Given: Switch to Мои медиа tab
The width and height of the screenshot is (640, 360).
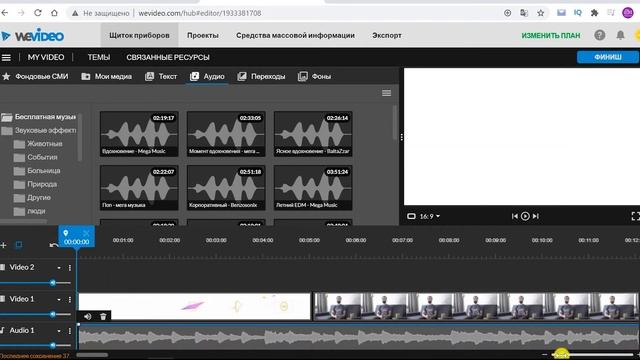Looking at the screenshot, I should 107,76.
